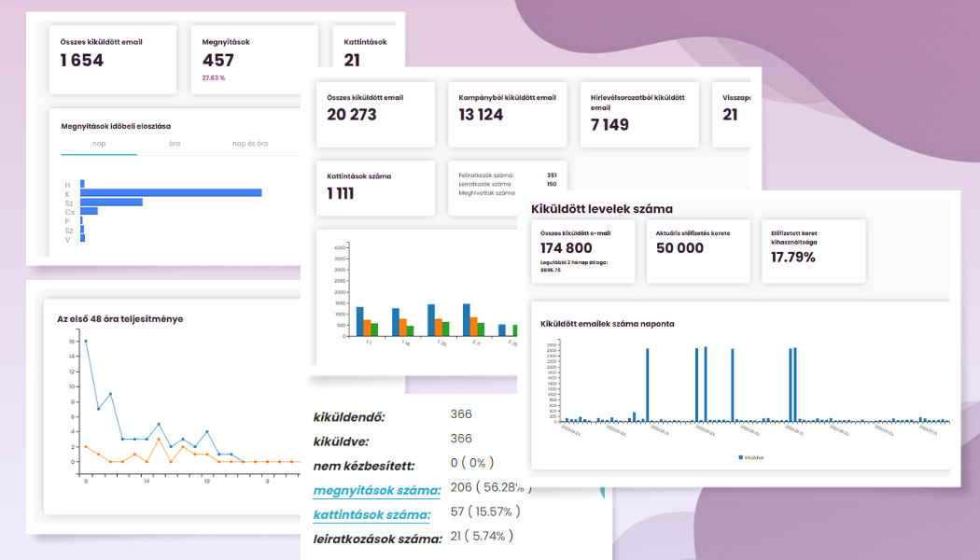Screen dimensions: 980x560
Task: Click the '13 124' campaign emails value
Action: point(481,115)
